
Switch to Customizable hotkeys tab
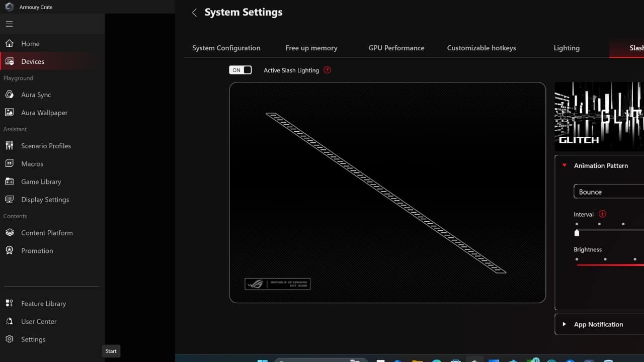tap(481, 48)
